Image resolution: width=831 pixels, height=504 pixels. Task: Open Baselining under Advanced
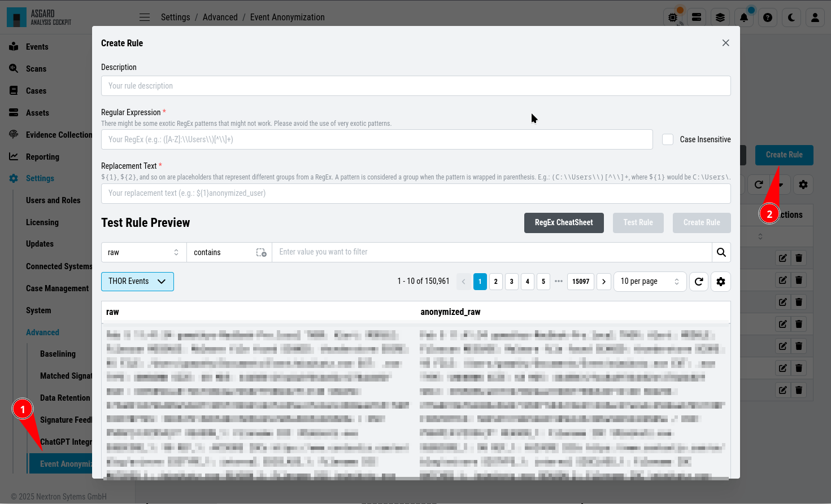click(x=58, y=354)
